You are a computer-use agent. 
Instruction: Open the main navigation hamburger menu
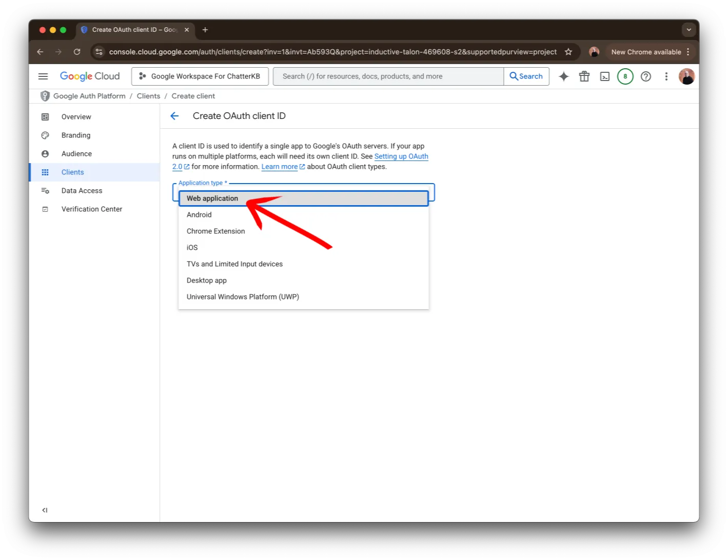click(x=43, y=76)
